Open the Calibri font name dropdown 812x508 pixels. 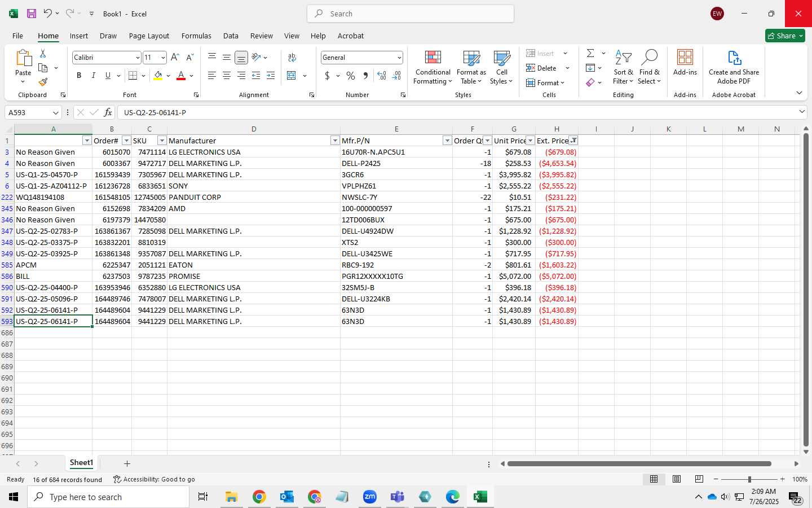[137, 58]
